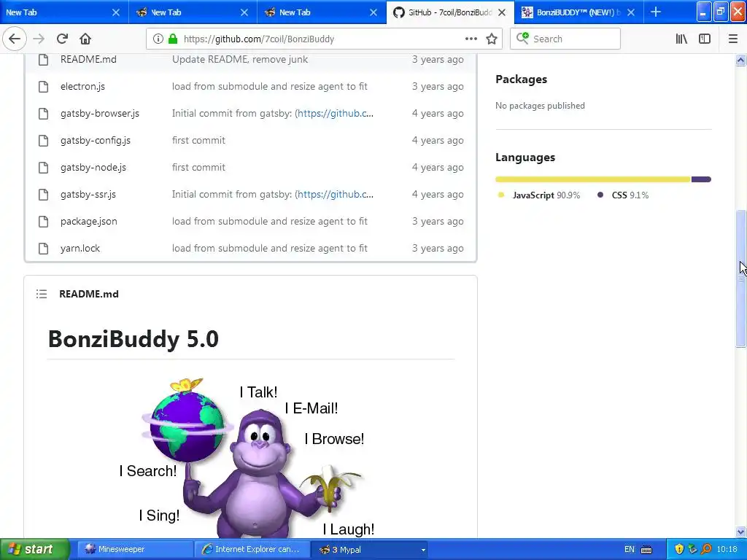Close the first New Tab
Image resolution: width=747 pixels, height=560 pixels.
click(116, 12)
